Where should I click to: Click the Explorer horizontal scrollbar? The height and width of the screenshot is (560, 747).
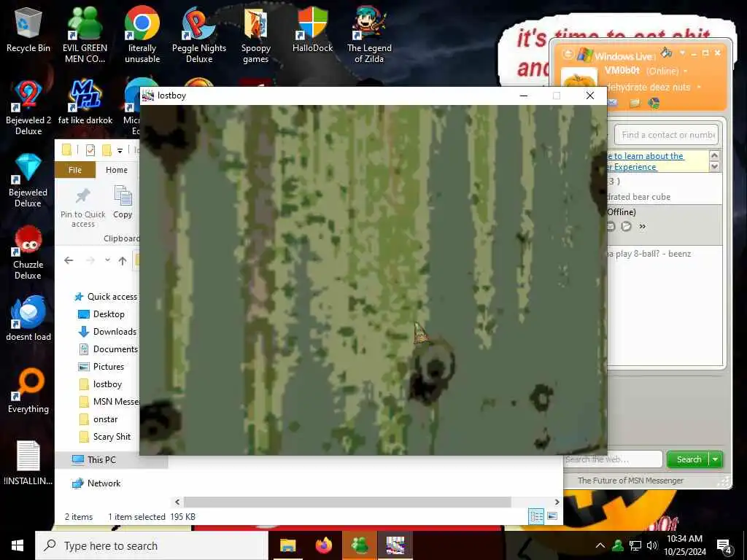347,502
